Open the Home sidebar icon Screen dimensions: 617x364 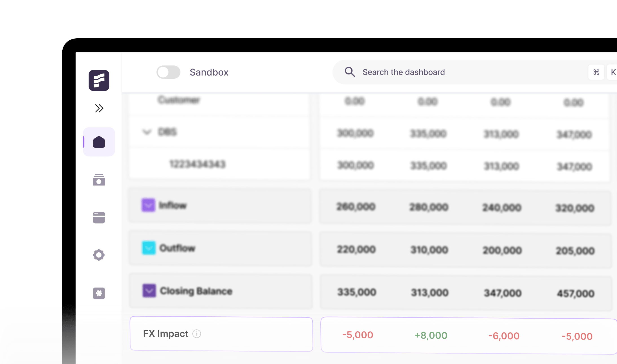[99, 142]
